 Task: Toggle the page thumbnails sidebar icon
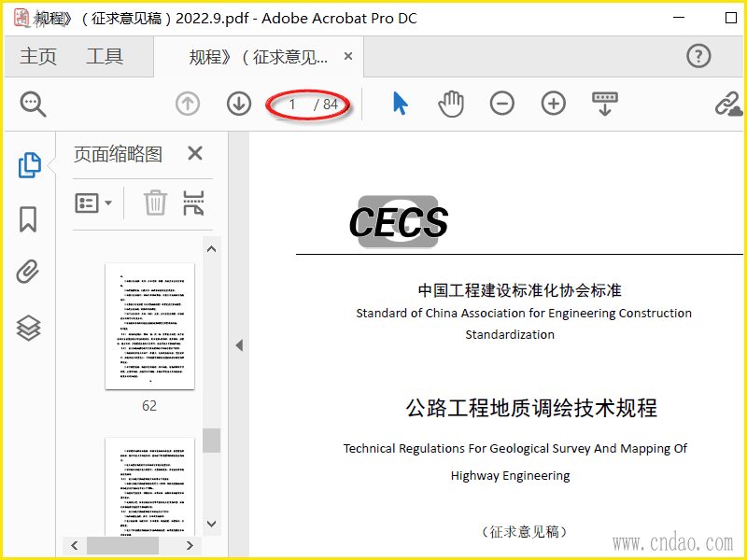coord(30,165)
